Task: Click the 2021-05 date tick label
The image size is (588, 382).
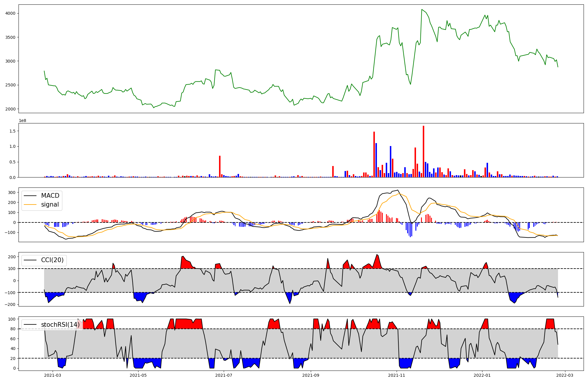Action: click(x=138, y=375)
